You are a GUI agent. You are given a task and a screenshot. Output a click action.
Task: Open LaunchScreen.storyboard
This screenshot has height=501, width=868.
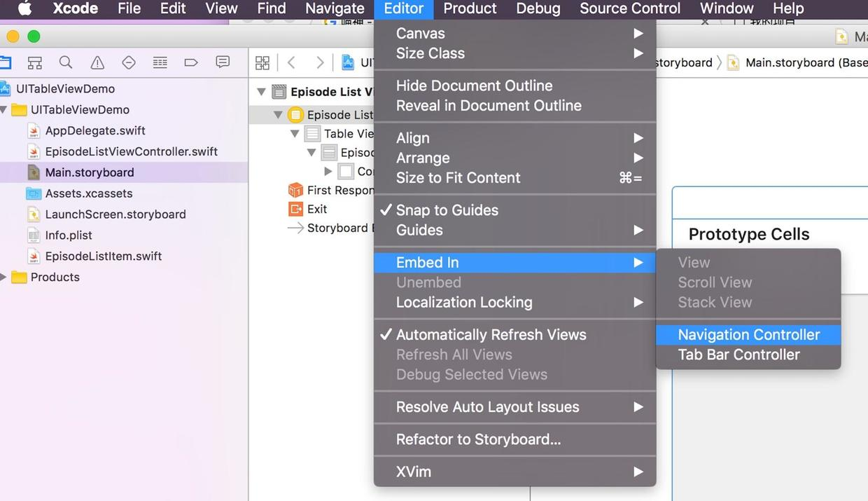pyautogui.click(x=115, y=214)
